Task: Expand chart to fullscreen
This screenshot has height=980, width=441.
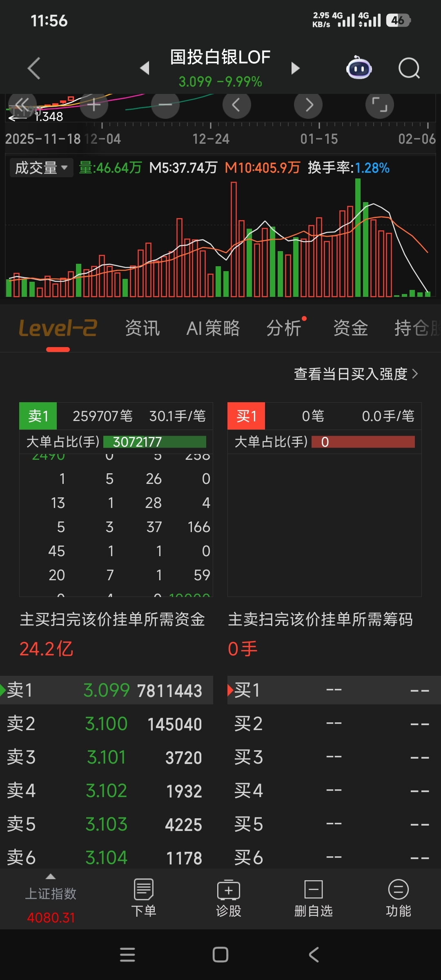Action: (380, 105)
